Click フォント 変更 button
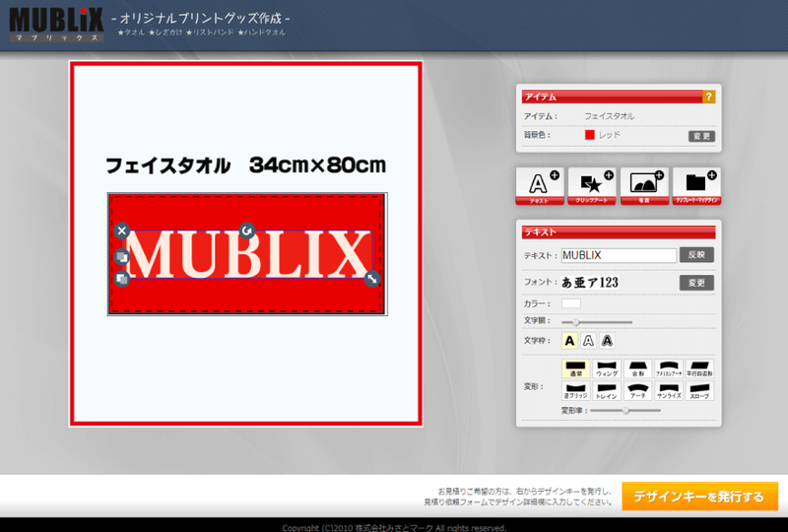The height and width of the screenshot is (532, 788). click(696, 283)
